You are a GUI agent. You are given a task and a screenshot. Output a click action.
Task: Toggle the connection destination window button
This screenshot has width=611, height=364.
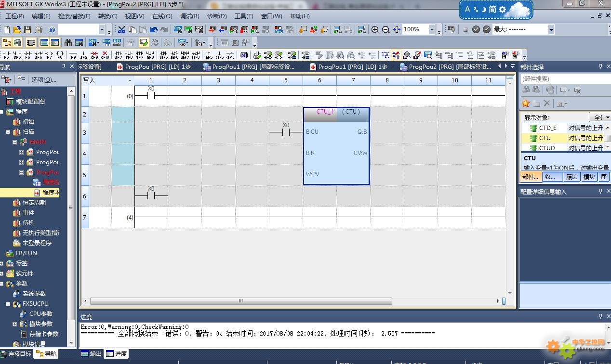point(17,42)
